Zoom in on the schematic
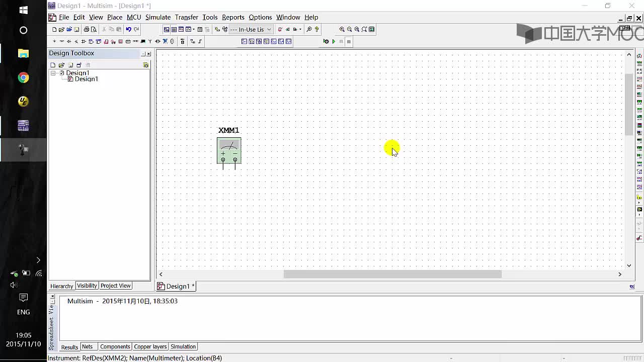Viewport: 644px width, 362px height. 342,29
